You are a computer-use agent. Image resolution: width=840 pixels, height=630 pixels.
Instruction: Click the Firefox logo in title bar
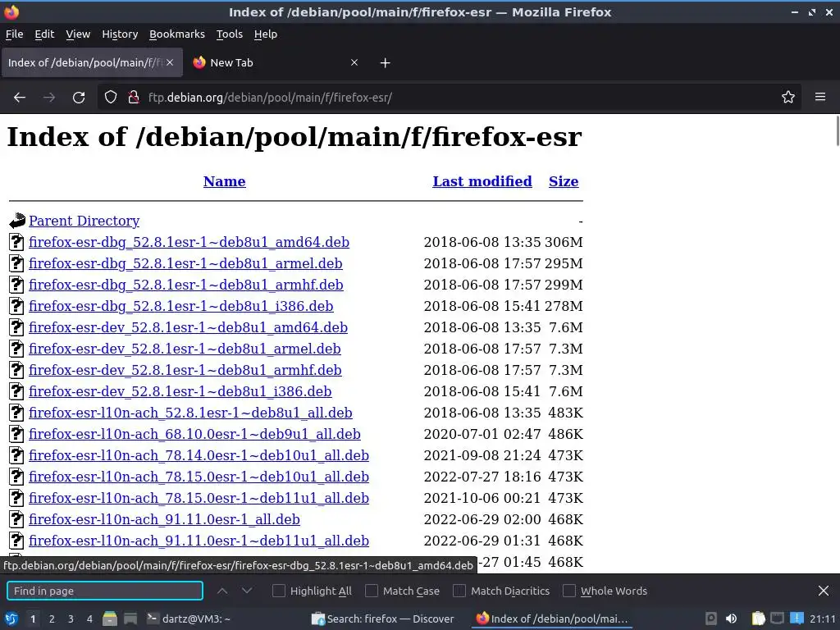tap(11, 11)
